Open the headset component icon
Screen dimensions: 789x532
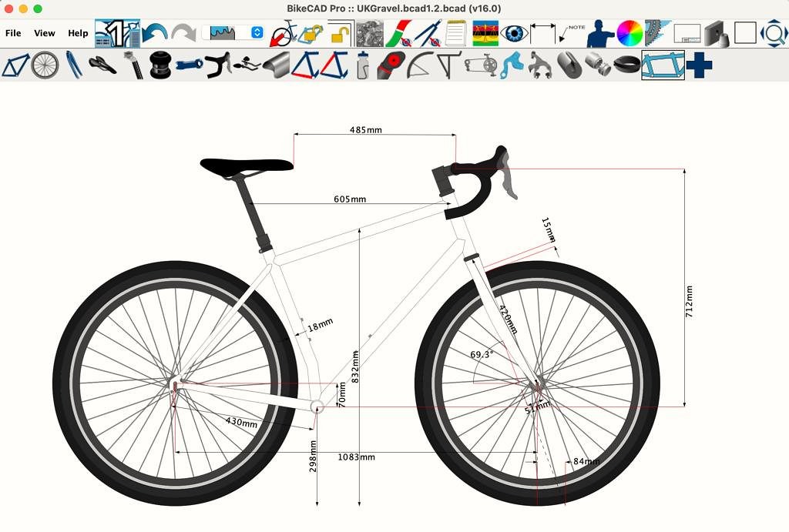159,65
